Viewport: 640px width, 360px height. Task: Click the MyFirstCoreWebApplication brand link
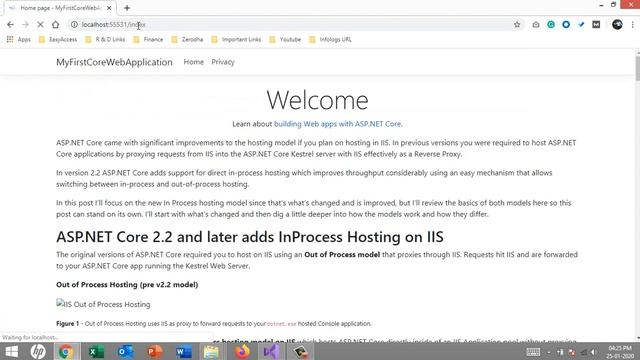(114, 62)
